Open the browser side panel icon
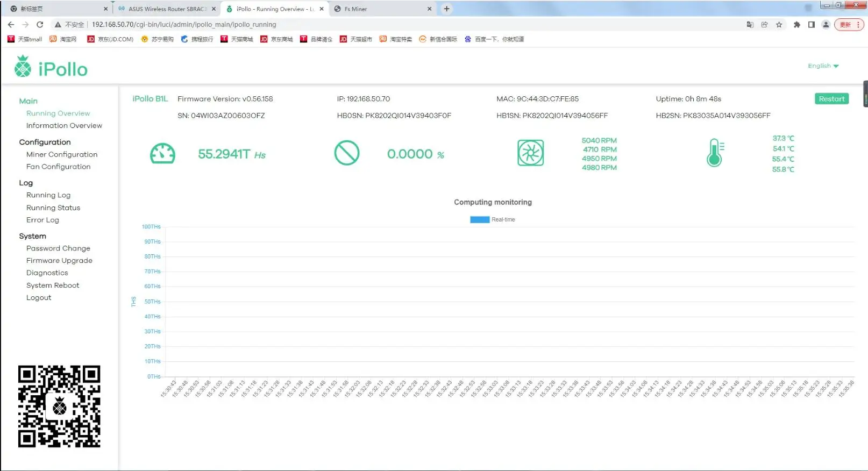Image resolution: width=868 pixels, height=471 pixels. [x=812, y=25]
